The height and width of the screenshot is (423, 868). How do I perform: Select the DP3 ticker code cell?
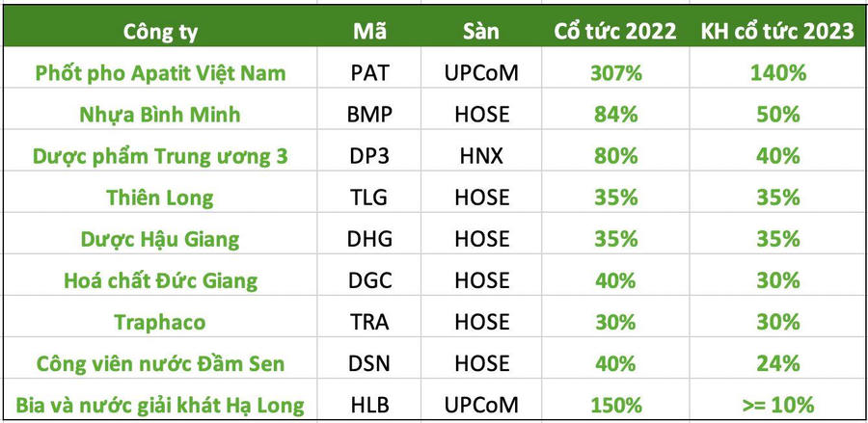[x=369, y=155]
